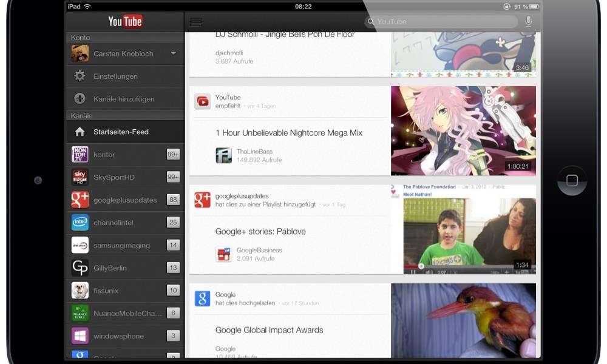This screenshot has height=364, width=607.
Task: Tap the YouTube logo in the sidebar header
Action: point(125,21)
